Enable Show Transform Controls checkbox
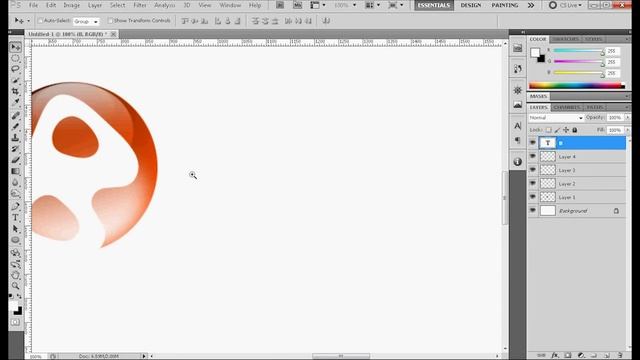This screenshot has width=640, height=360. point(110,20)
